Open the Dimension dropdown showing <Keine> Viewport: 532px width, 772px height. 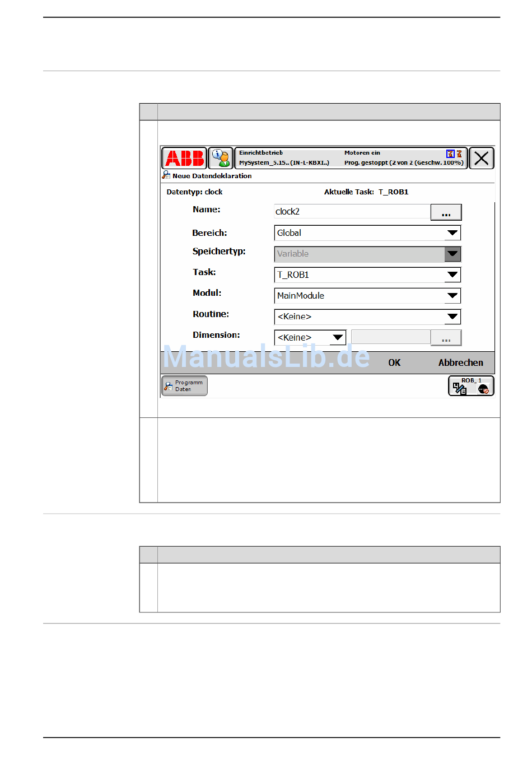[310, 338]
